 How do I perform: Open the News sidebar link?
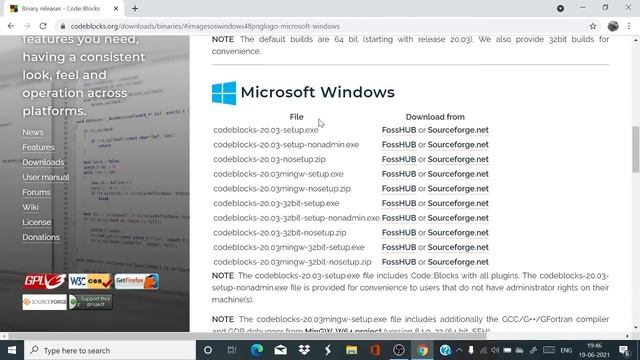point(33,132)
